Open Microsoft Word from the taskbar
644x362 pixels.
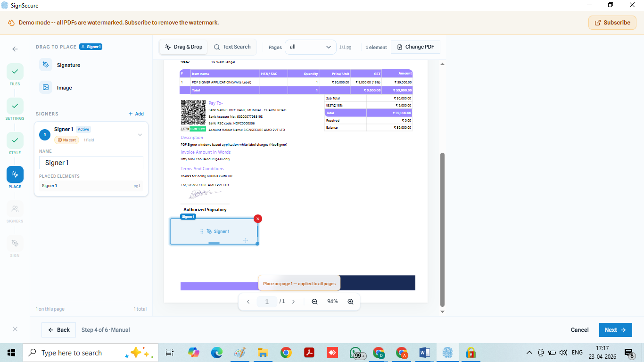[x=424, y=353]
